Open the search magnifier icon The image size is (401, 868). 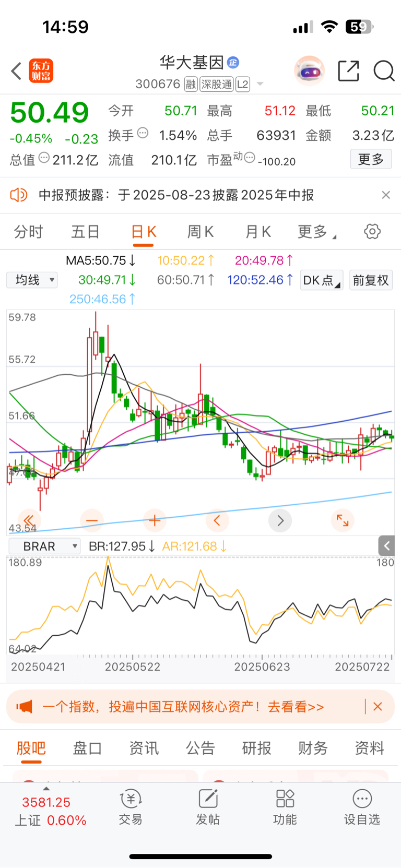[x=384, y=71]
